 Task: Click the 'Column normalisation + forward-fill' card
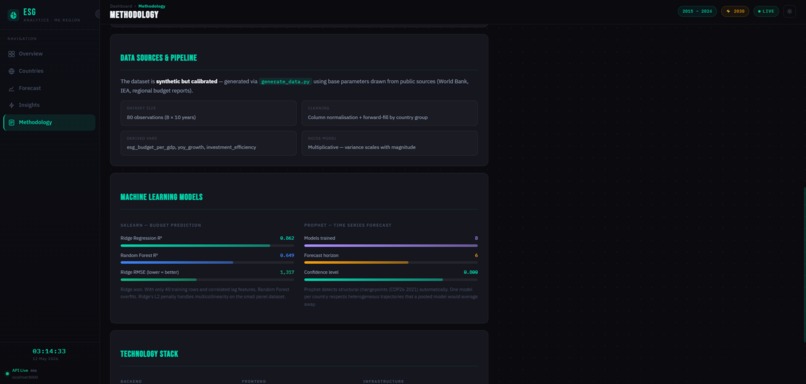(x=390, y=113)
